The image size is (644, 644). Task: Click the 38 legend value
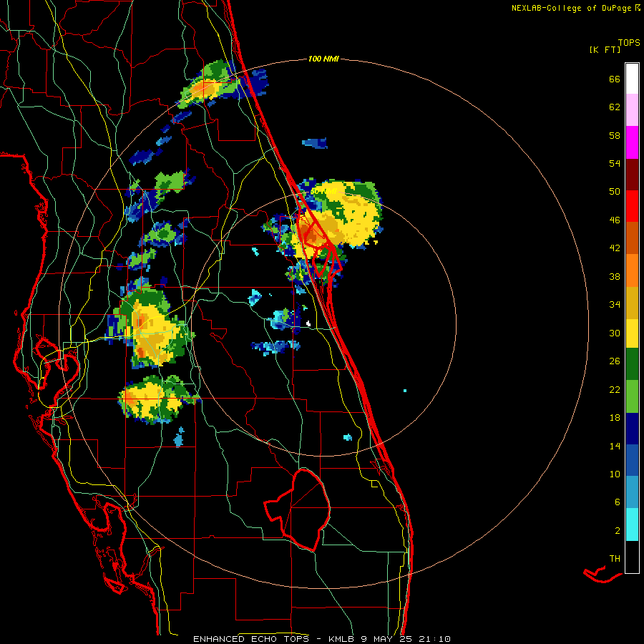pos(615,276)
